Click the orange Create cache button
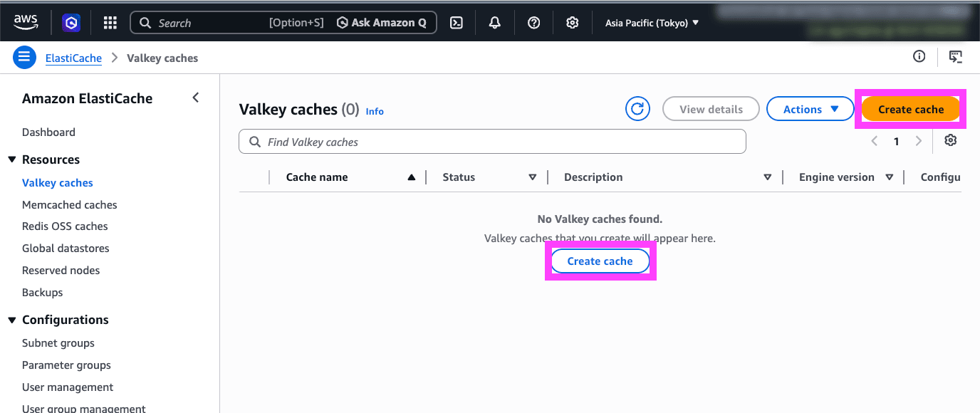Image resolution: width=980 pixels, height=413 pixels. tap(911, 109)
